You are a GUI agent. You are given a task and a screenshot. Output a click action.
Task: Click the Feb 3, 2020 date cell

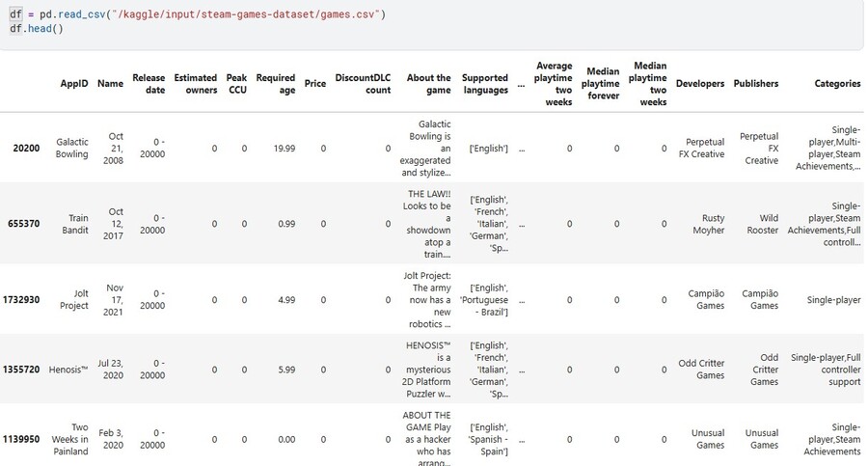point(111,439)
